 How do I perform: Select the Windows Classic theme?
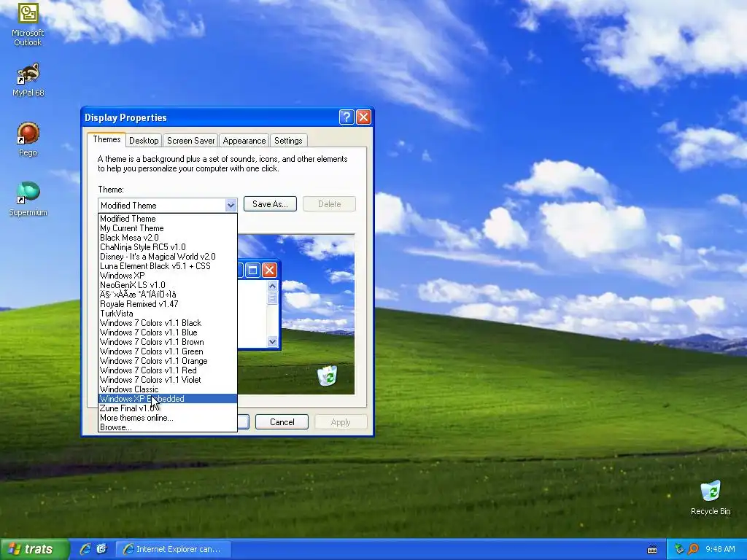point(167,389)
